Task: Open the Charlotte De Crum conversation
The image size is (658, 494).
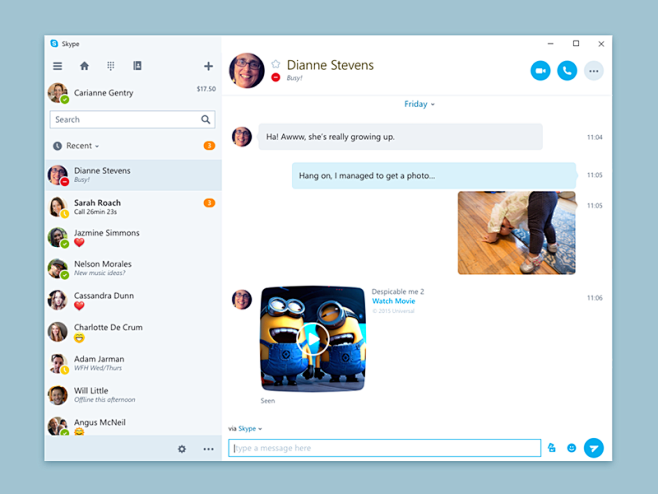Action: point(133,332)
